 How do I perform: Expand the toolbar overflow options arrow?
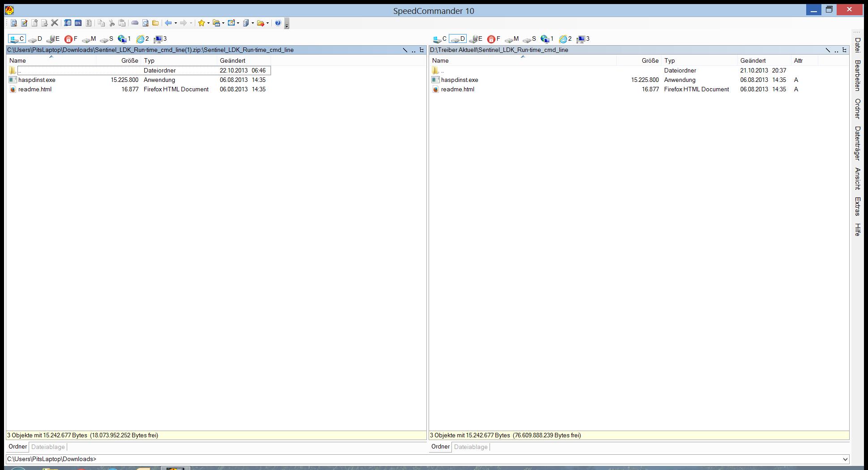point(287,23)
